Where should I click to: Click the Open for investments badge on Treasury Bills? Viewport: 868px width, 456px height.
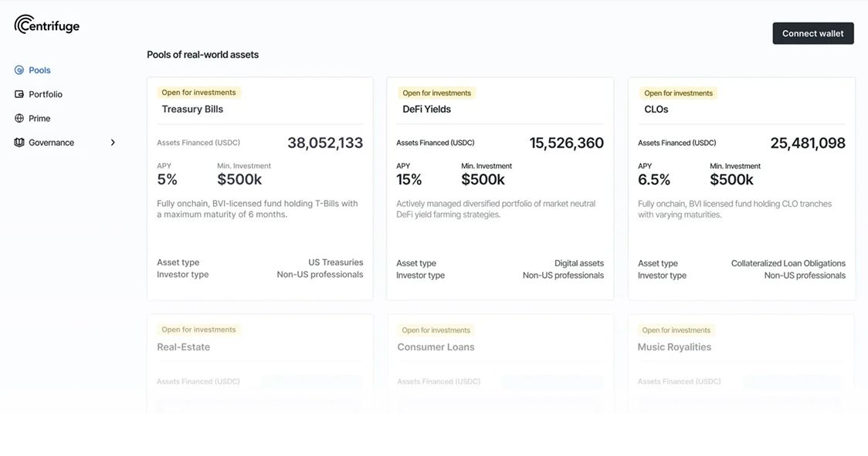198,92
